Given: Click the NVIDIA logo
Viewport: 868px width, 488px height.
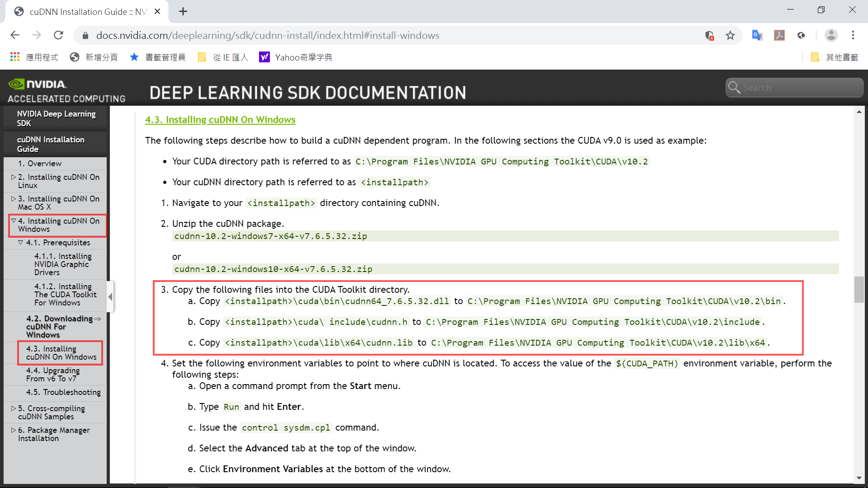Looking at the screenshot, I should click(x=38, y=84).
